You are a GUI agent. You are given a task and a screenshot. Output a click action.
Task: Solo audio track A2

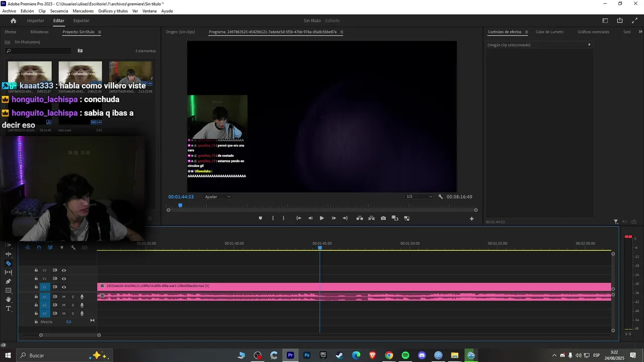click(x=72, y=305)
